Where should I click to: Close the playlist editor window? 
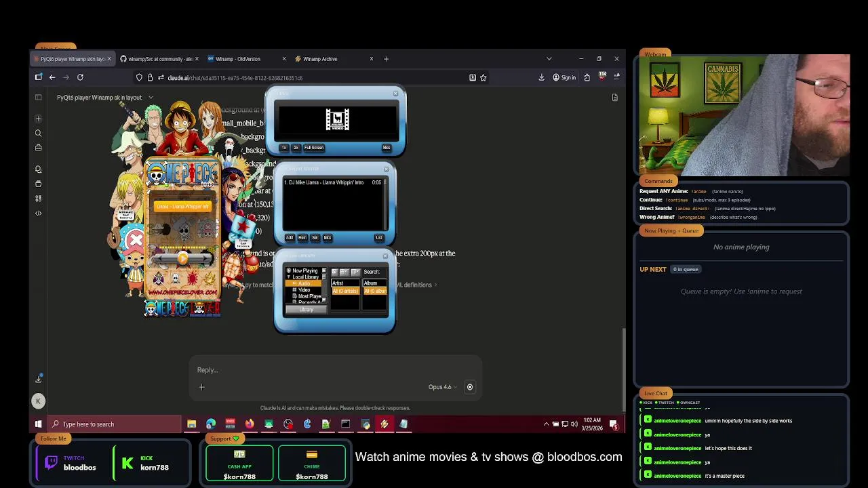[386, 169]
